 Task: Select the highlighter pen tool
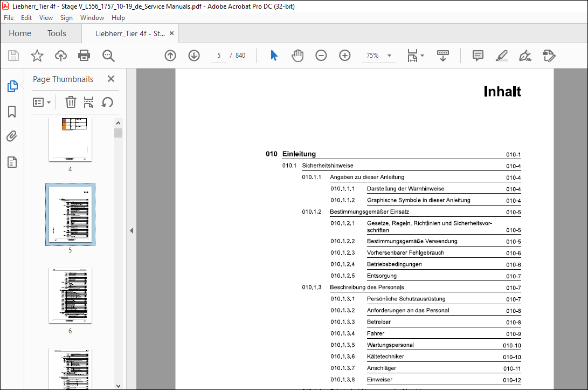[501, 56]
